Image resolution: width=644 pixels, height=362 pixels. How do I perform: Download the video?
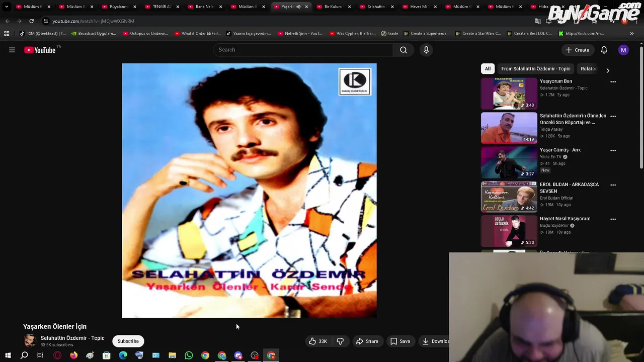pyautogui.click(x=434, y=341)
